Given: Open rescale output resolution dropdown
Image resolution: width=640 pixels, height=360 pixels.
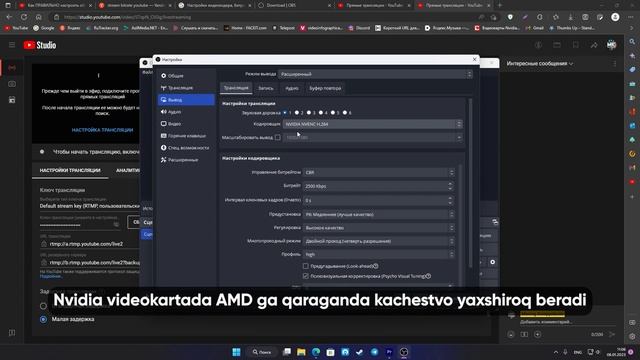Looking at the screenshot, I should (372, 138).
